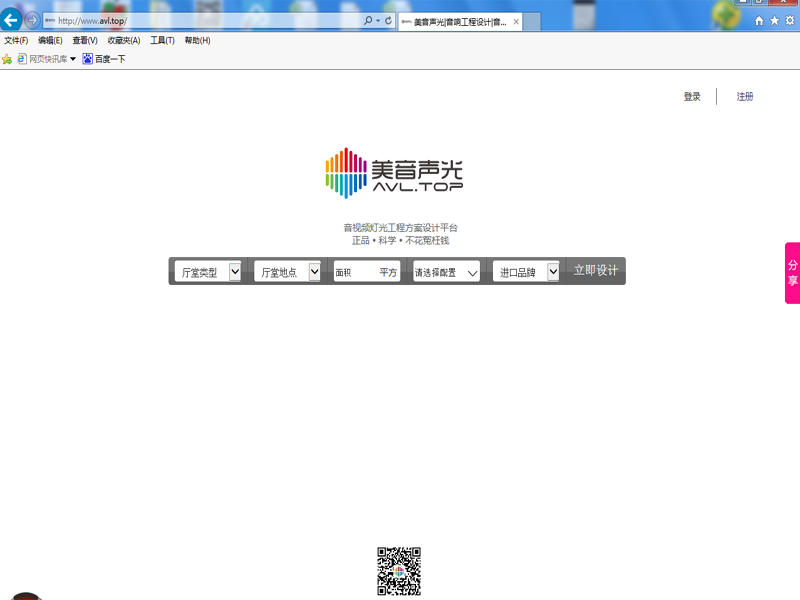Click the browser Forward arrow button
The image size is (800, 600).
32,20
